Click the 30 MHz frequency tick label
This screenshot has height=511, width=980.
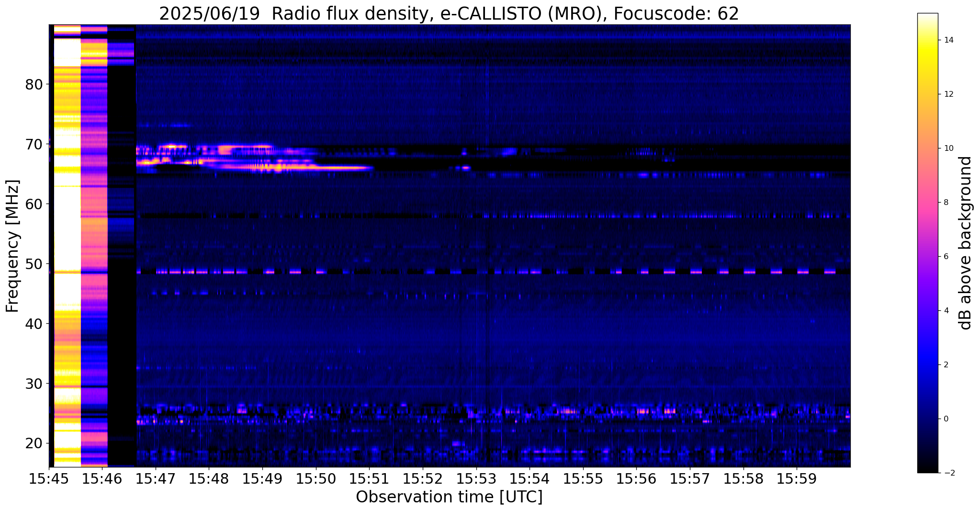[34, 384]
